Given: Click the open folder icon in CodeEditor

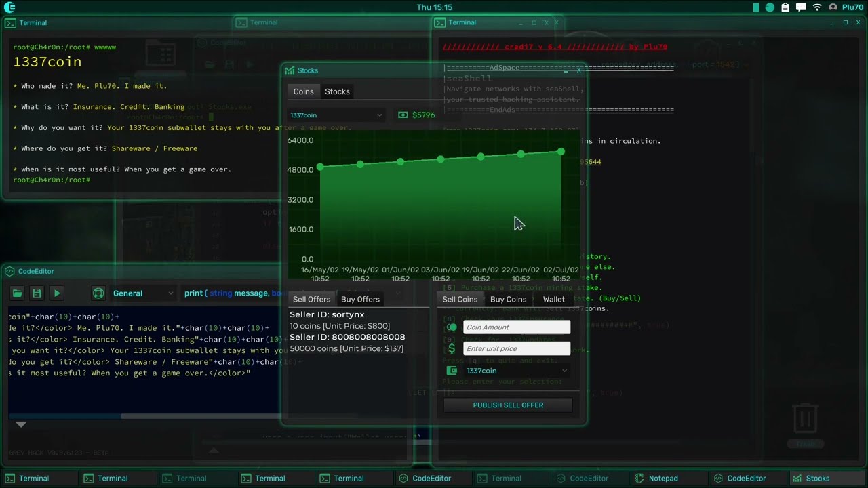Looking at the screenshot, I should pyautogui.click(x=17, y=293).
